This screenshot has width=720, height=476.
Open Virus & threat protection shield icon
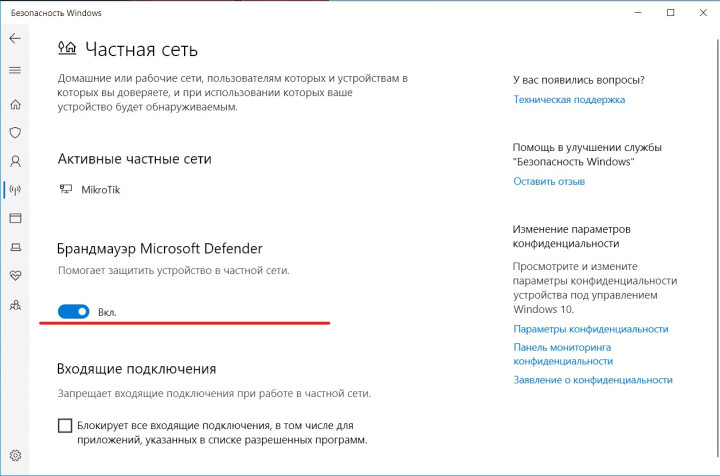point(15,132)
